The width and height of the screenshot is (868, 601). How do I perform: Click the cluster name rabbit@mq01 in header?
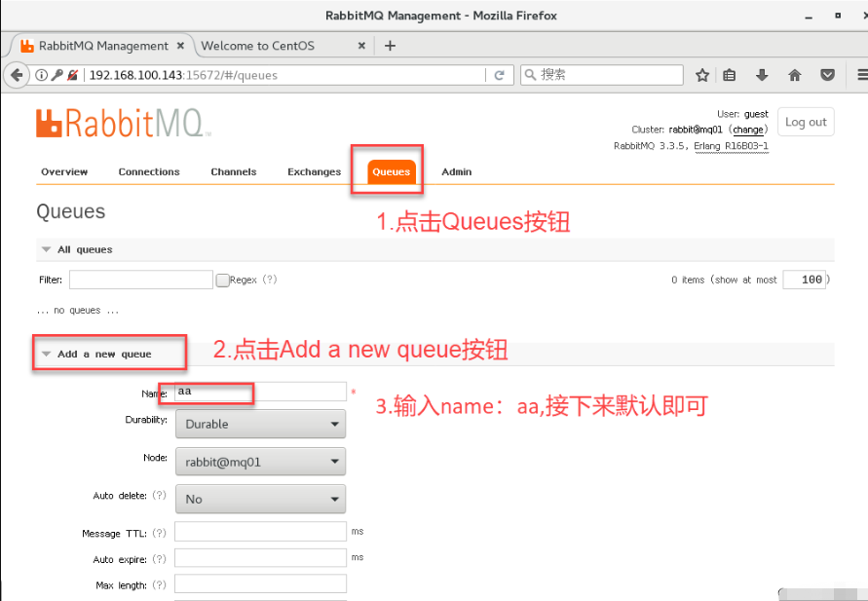pos(696,130)
